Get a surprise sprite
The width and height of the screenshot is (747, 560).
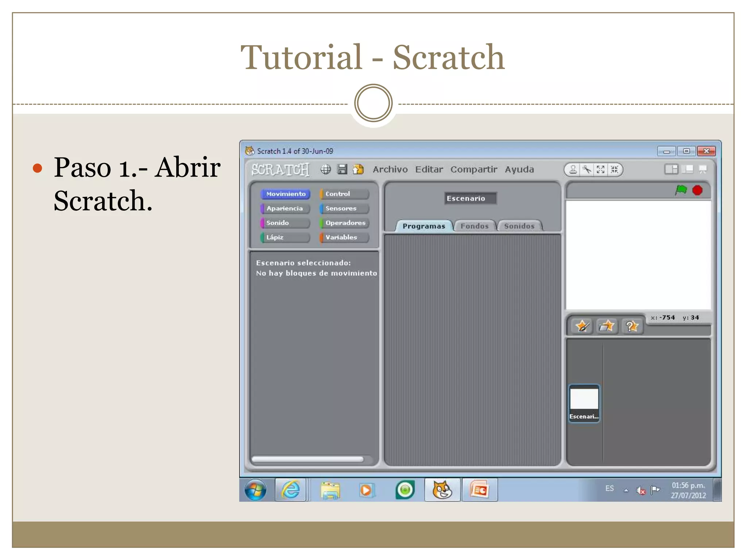632,326
